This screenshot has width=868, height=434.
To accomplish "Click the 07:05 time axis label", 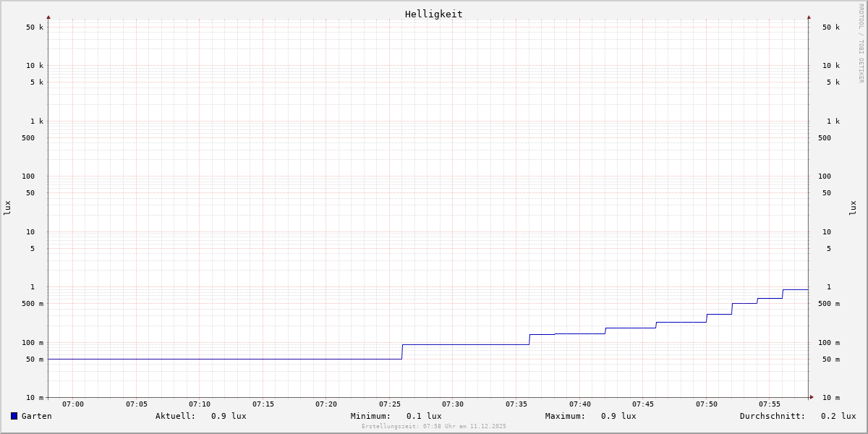I will point(137,404).
